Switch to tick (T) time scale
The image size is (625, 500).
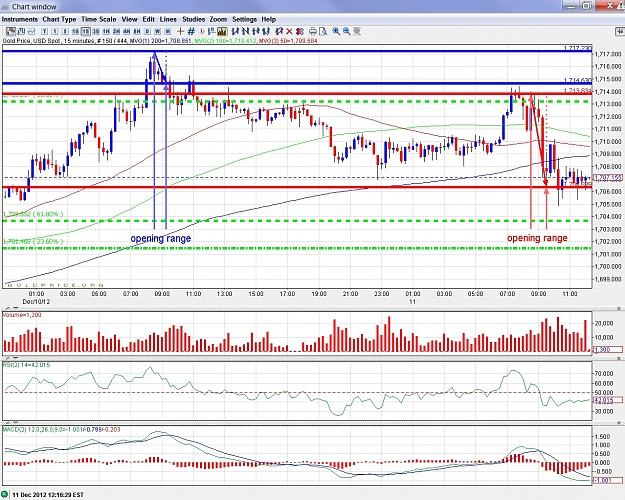point(44,31)
